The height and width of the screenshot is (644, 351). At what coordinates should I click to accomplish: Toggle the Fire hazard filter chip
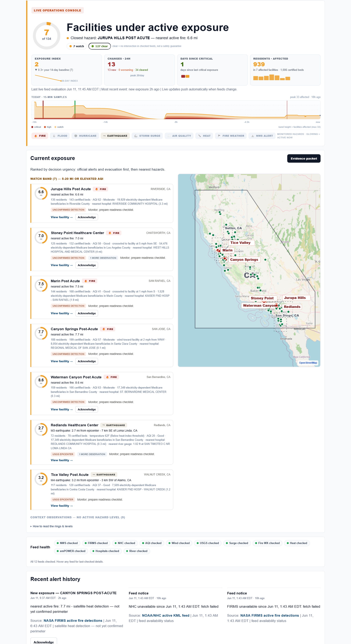coord(40,136)
